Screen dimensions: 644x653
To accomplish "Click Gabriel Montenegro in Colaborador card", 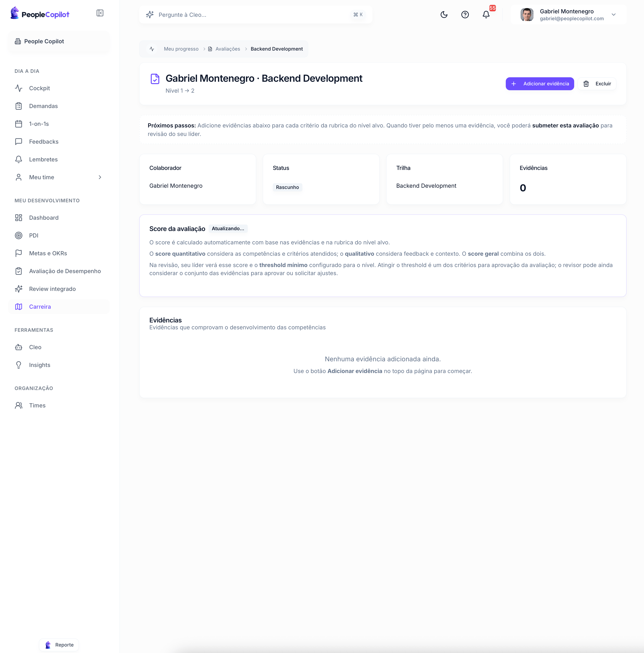I will pos(176,186).
